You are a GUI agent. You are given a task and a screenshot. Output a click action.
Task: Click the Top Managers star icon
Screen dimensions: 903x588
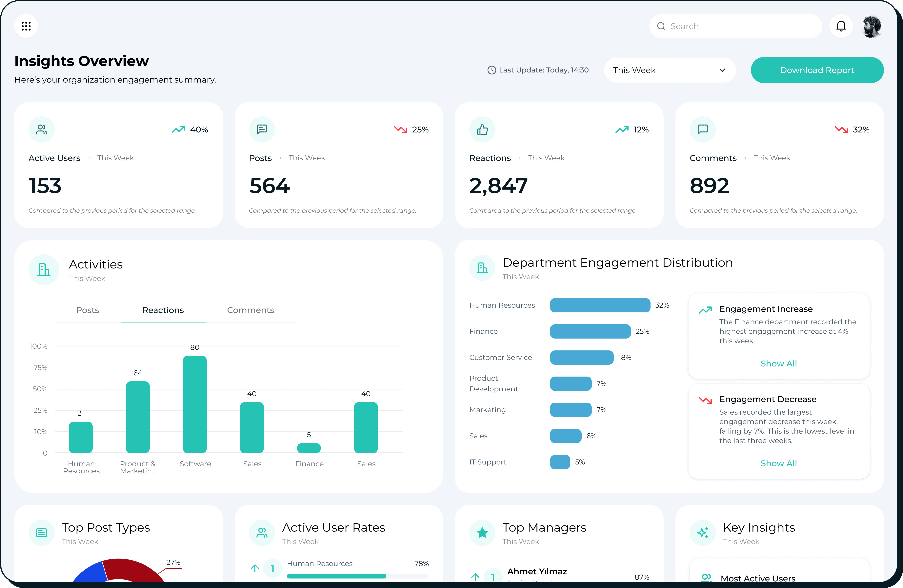coord(482,533)
